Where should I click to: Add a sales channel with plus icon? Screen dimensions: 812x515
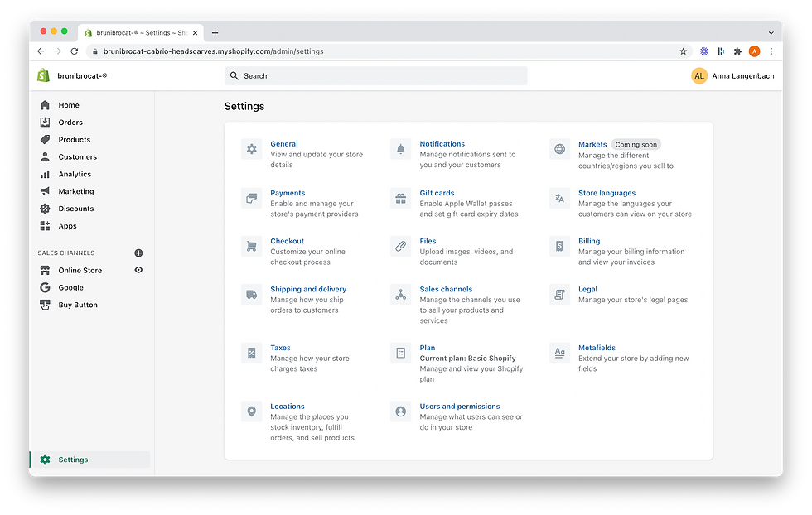(138, 253)
